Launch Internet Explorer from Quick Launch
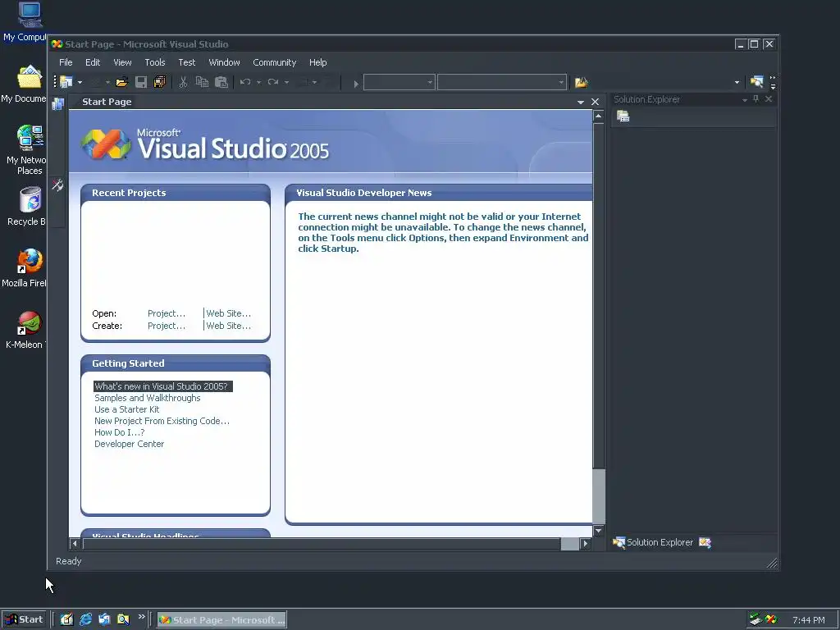 coord(85,619)
